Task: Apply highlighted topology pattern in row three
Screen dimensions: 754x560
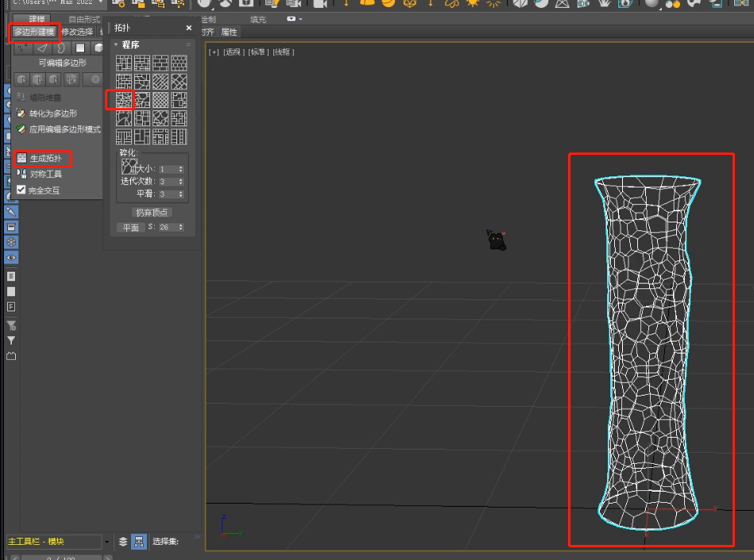Action: point(124,100)
